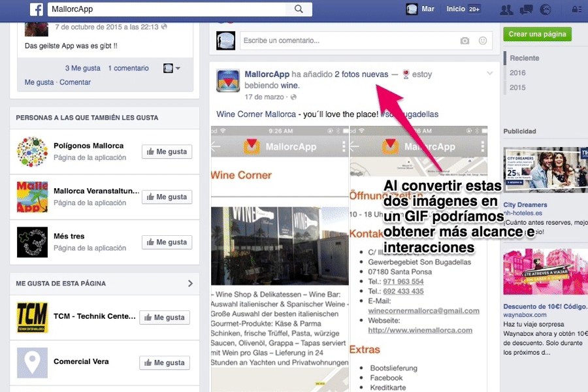The width and height of the screenshot is (588, 392).
Task: Expand 'Me gusta de esta página' arrow
Action: tap(190, 284)
